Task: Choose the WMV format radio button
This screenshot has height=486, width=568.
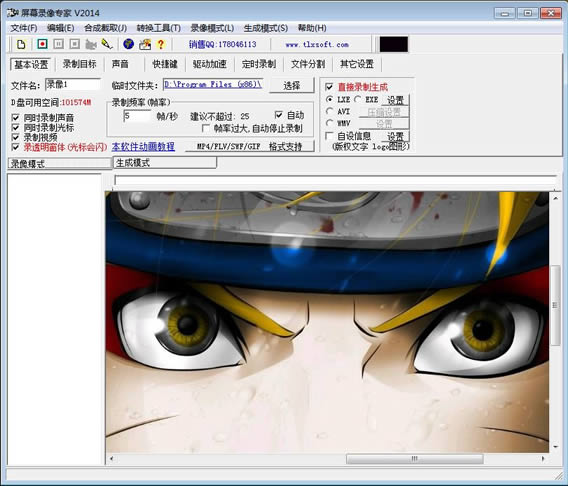Action: (x=330, y=123)
